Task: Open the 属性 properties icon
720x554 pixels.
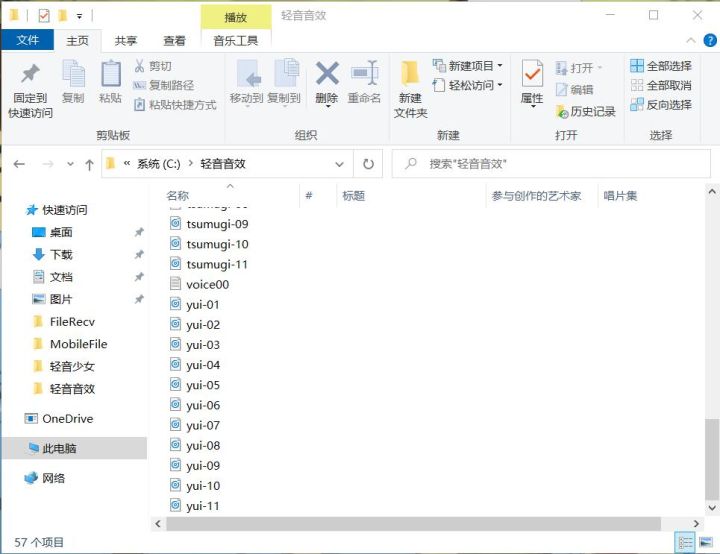Action: pos(532,83)
